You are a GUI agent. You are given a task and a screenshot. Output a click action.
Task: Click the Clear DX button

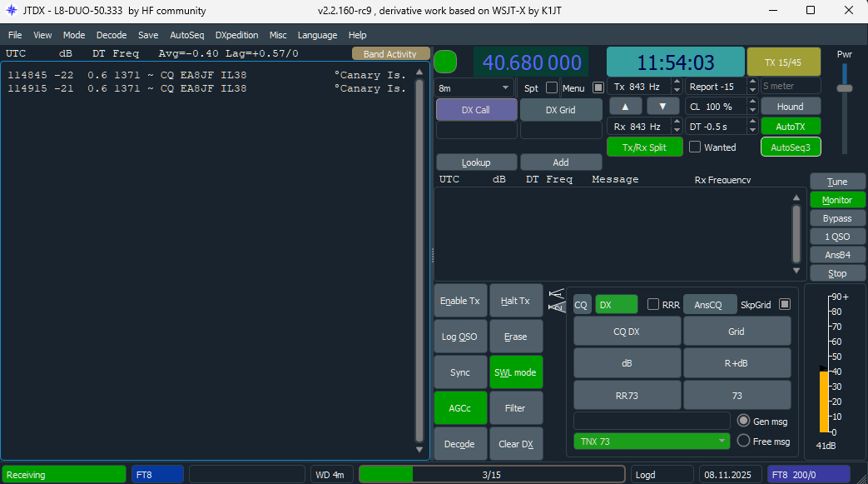(515, 444)
